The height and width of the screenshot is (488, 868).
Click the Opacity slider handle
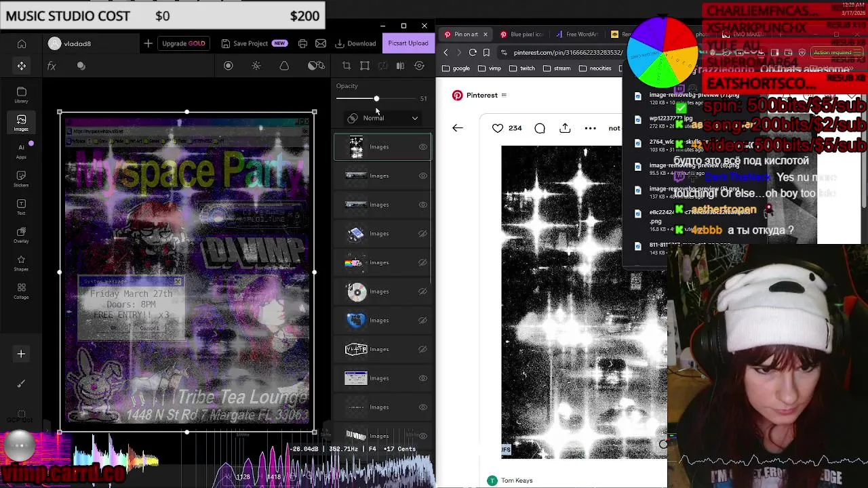click(376, 99)
